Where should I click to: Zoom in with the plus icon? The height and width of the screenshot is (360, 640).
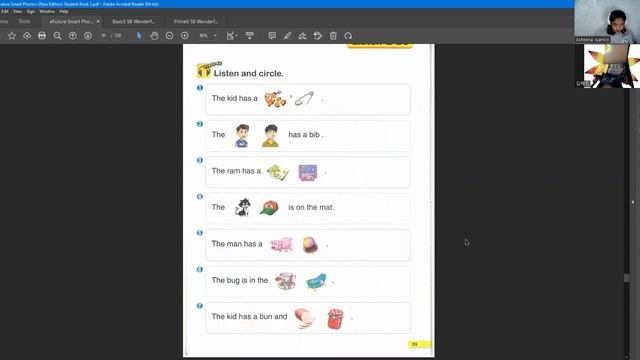184,36
